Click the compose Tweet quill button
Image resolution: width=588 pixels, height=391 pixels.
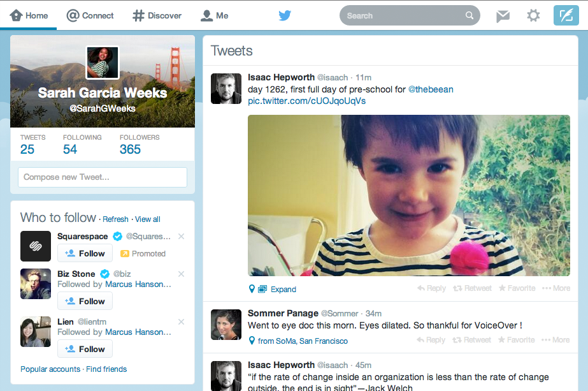click(566, 15)
